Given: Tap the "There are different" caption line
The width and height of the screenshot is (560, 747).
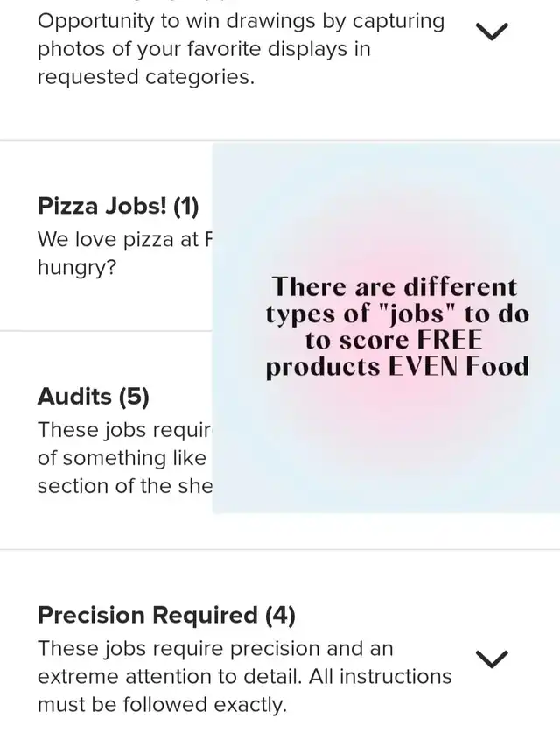Looking at the screenshot, I should pos(394,287).
